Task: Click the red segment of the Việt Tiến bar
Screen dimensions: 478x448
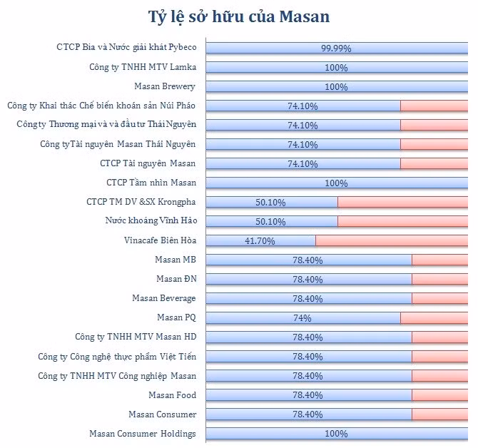Action: (x=439, y=356)
